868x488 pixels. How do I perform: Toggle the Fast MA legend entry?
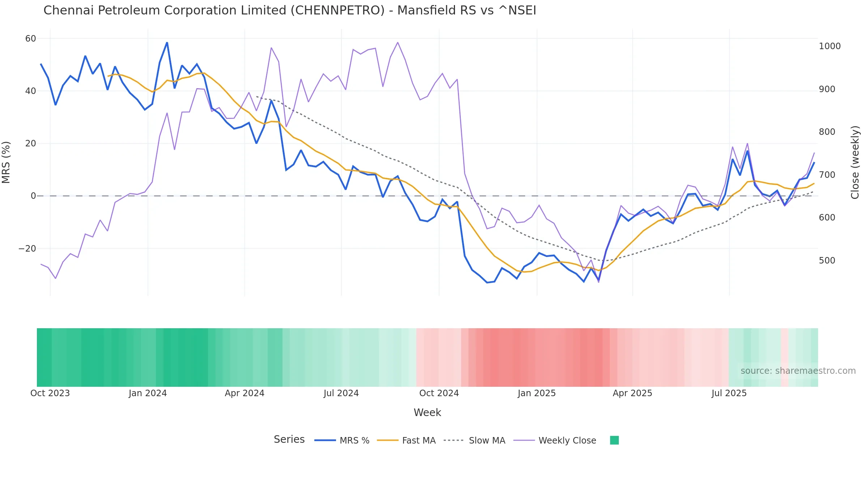(406, 440)
